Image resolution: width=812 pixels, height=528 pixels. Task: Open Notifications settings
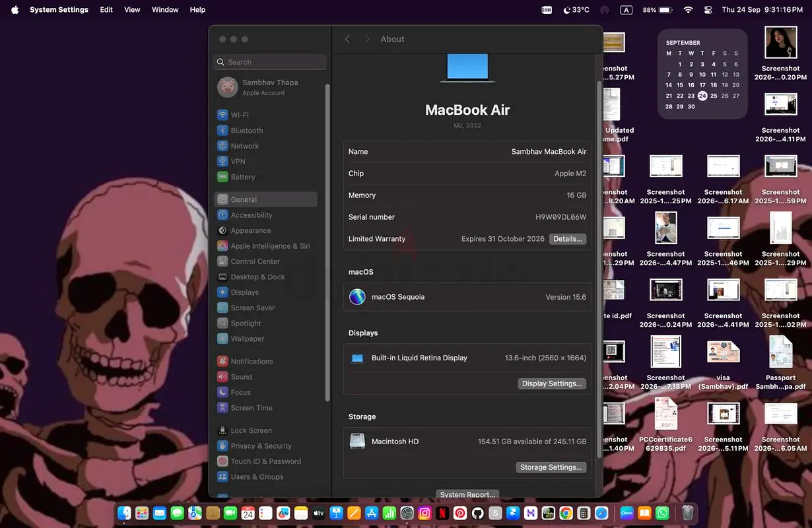click(x=265, y=361)
